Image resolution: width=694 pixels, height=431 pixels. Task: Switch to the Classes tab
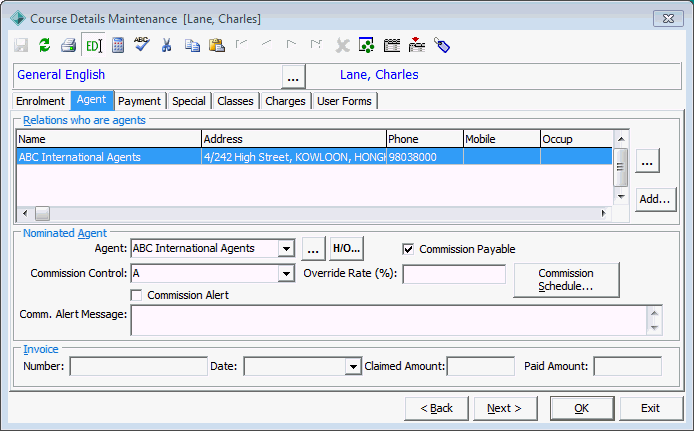point(235,101)
